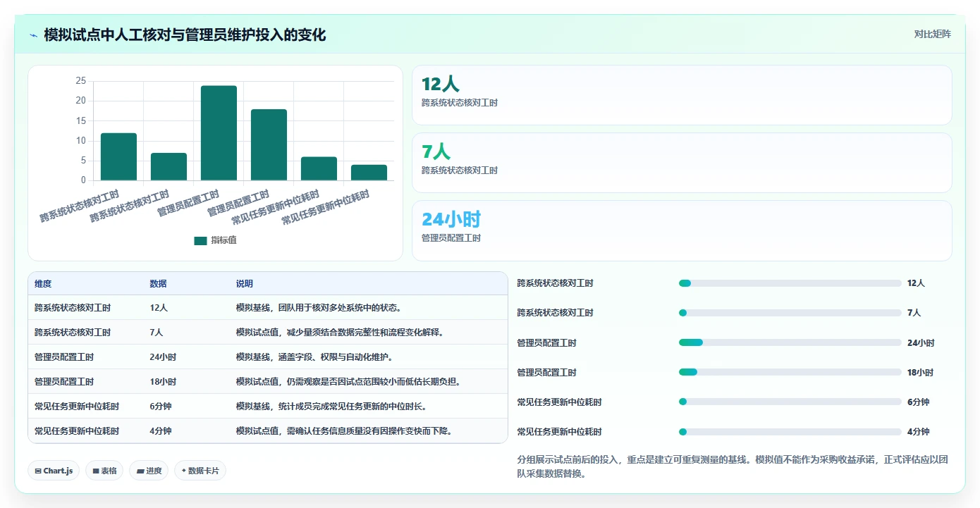Click 管理员配置工时 caption under 24小时 card

point(451,238)
